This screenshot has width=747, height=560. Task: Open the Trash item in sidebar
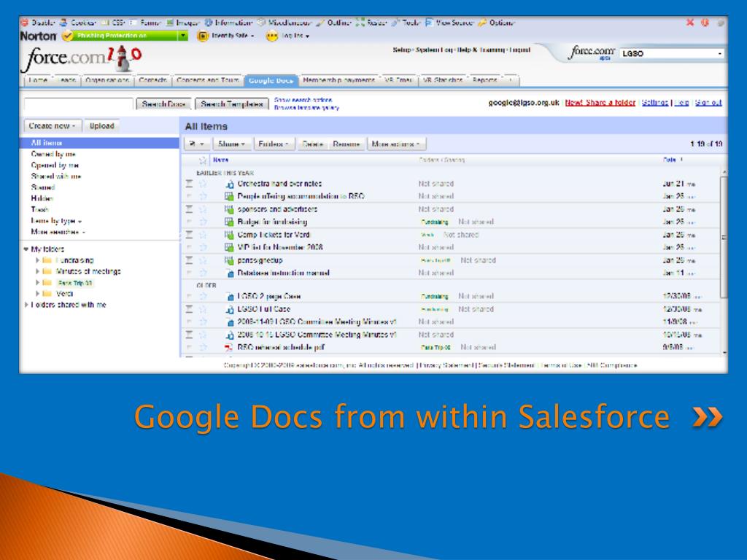[40, 209]
